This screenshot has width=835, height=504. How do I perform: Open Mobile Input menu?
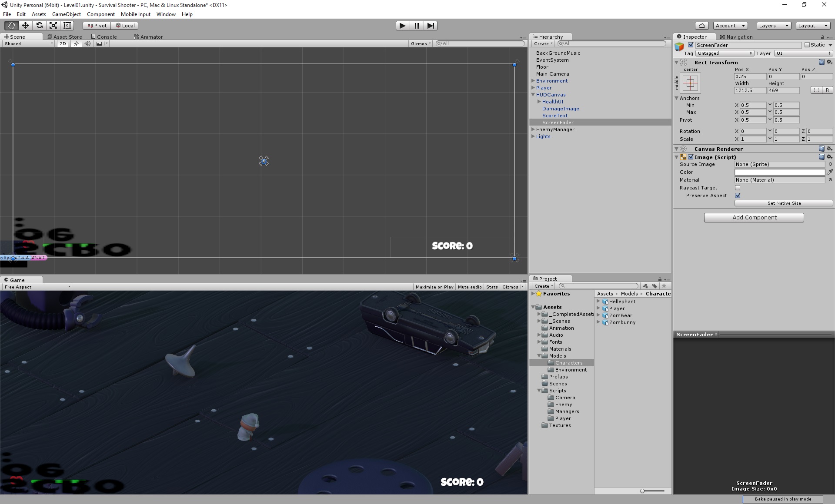click(136, 14)
